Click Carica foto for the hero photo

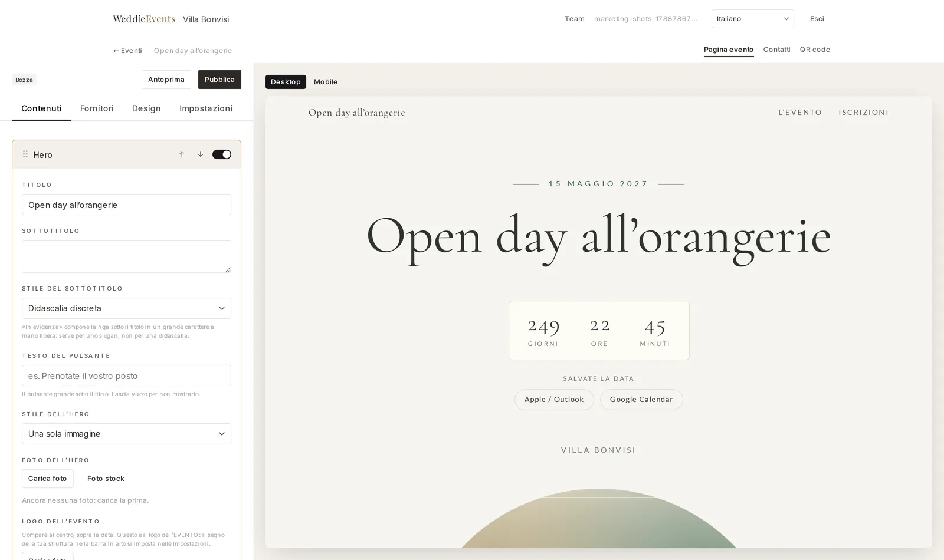coord(48,479)
